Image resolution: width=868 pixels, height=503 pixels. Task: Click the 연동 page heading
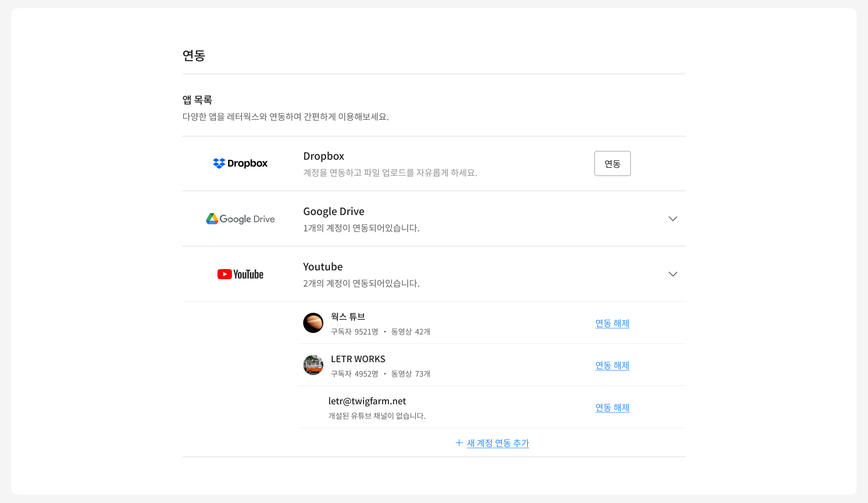tap(194, 56)
